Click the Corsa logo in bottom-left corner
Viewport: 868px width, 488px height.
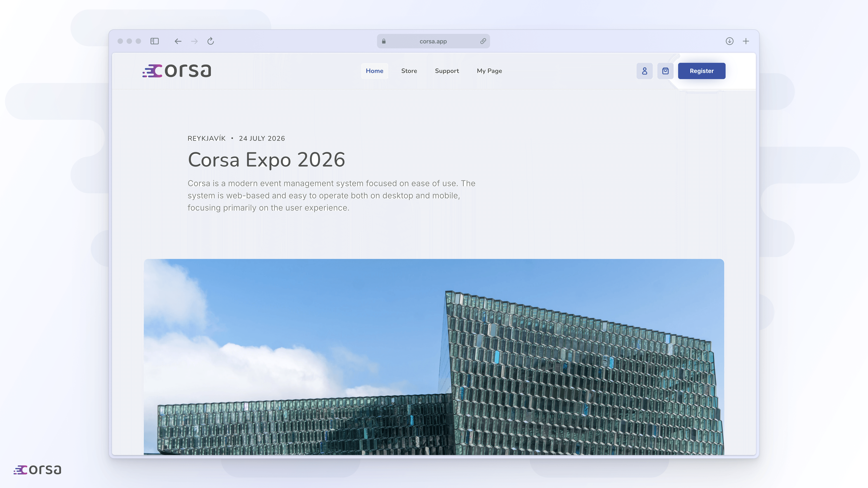point(37,470)
